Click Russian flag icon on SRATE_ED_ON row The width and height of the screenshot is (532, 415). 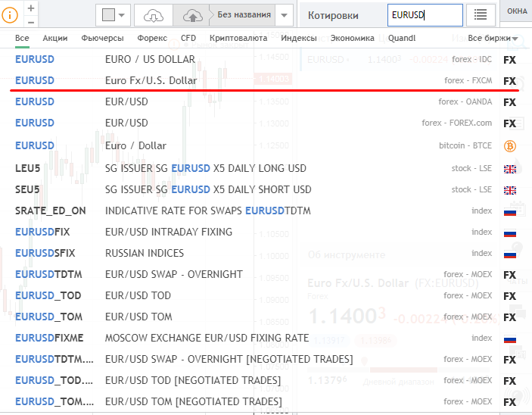click(x=509, y=212)
